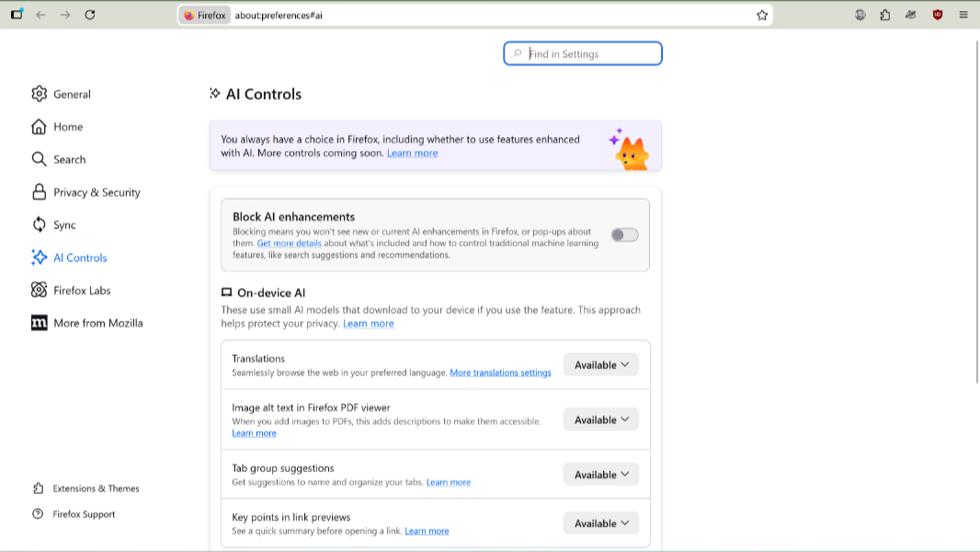Open Learn more for Tab group suggestions

click(x=448, y=482)
